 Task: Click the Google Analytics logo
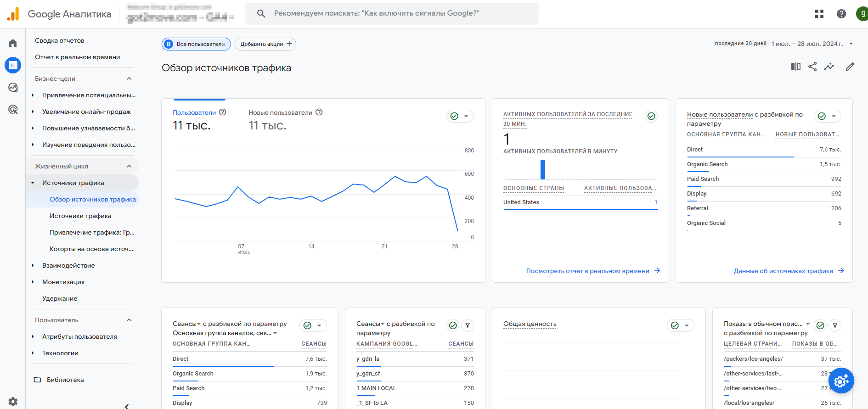pos(13,14)
